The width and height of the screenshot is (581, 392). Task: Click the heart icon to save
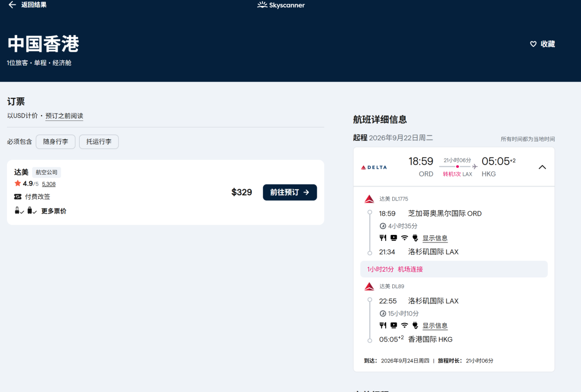pyautogui.click(x=533, y=44)
